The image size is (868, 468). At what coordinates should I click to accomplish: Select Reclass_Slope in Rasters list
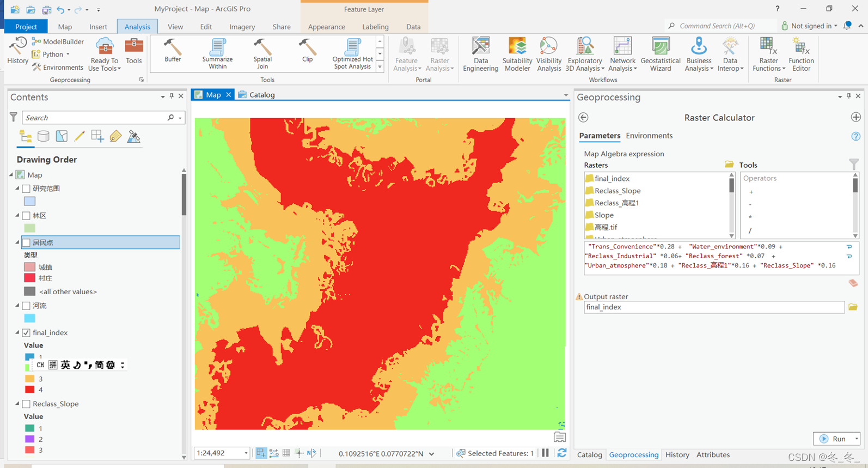618,191
